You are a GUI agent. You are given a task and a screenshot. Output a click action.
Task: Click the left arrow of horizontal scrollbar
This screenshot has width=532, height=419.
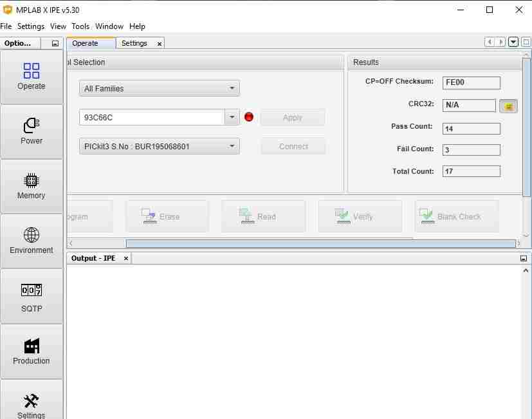[71, 243]
